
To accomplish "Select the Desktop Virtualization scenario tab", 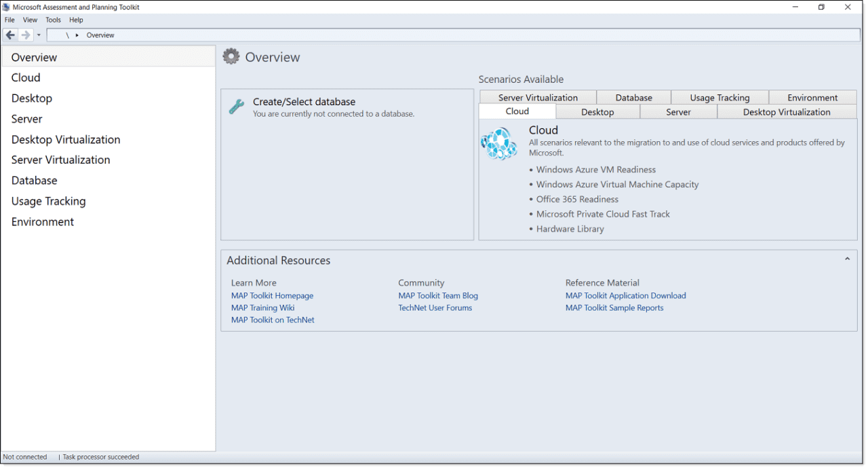I will point(787,112).
